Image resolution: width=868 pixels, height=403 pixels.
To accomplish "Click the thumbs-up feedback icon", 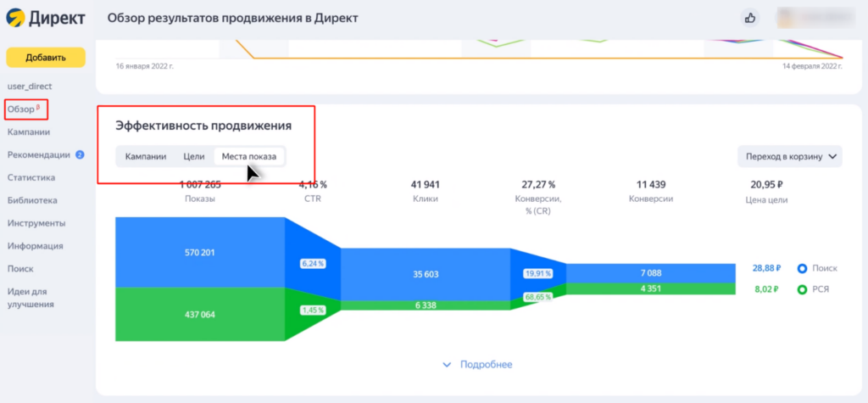I will [750, 19].
